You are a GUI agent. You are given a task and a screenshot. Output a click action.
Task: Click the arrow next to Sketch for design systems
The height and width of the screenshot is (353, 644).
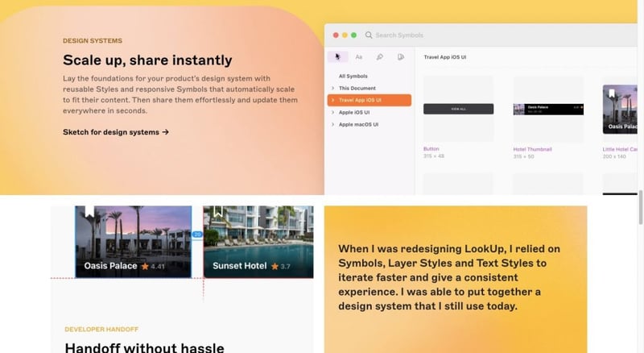click(x=165, y=132)
